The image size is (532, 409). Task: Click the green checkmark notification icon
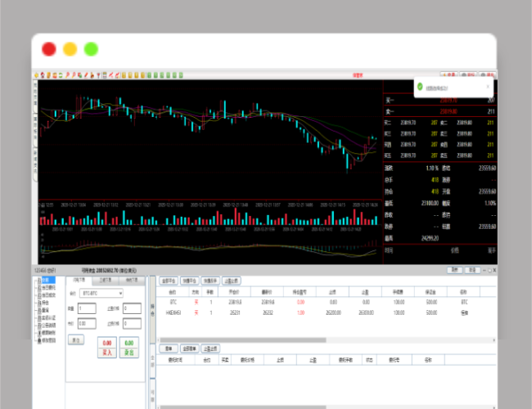coord(418,85)
